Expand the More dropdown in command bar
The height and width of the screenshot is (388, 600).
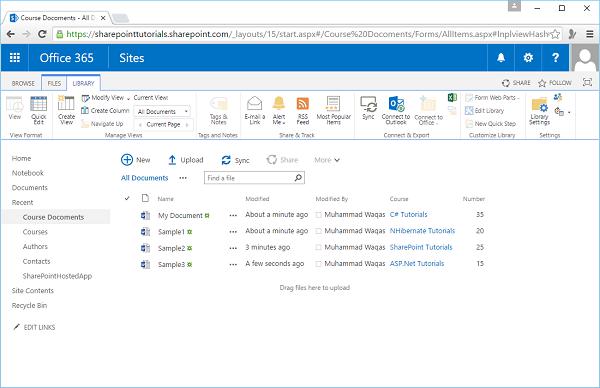(327, 160)
